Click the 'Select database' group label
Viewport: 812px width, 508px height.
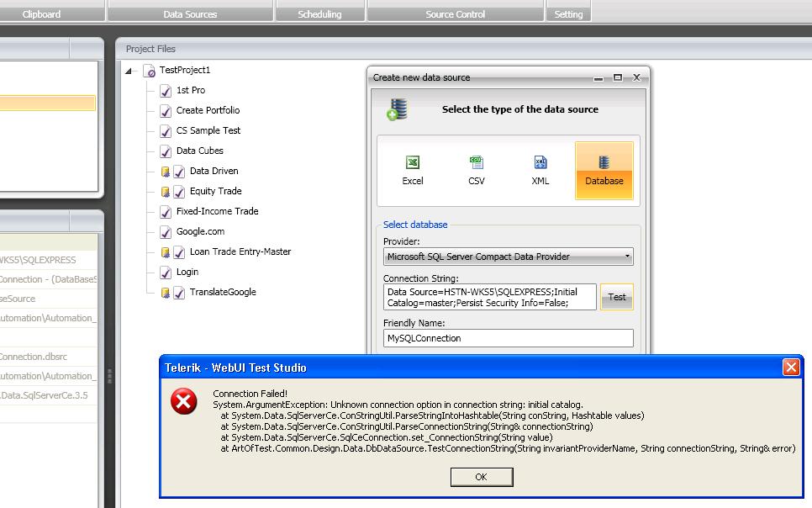point(415,225)
